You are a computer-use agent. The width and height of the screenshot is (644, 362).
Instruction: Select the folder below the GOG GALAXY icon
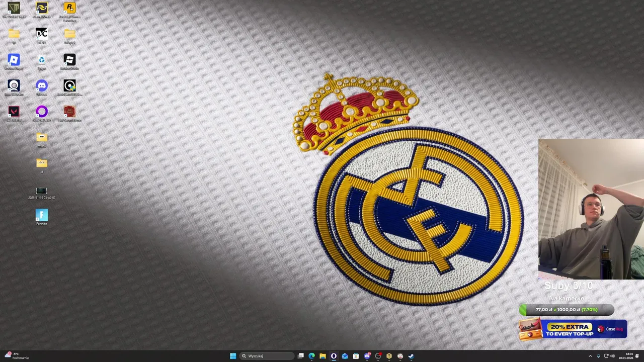coord(42,139)
